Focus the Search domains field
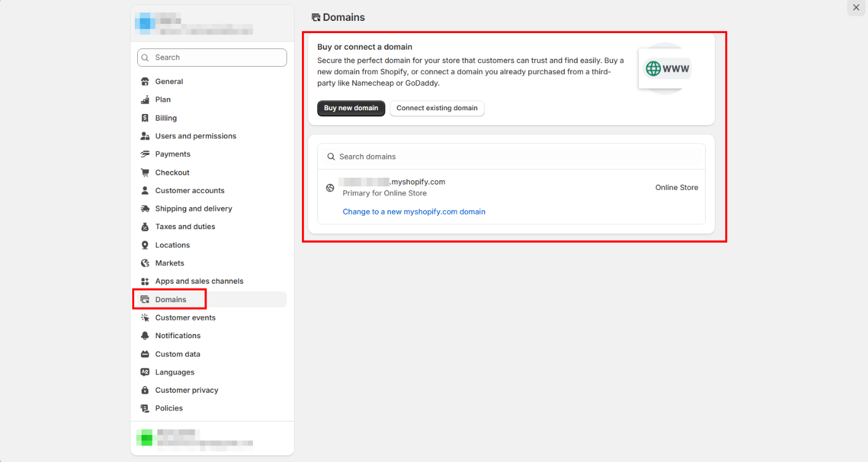The height and width of the screenshot is (462, 868). click(x=511, y=157)
